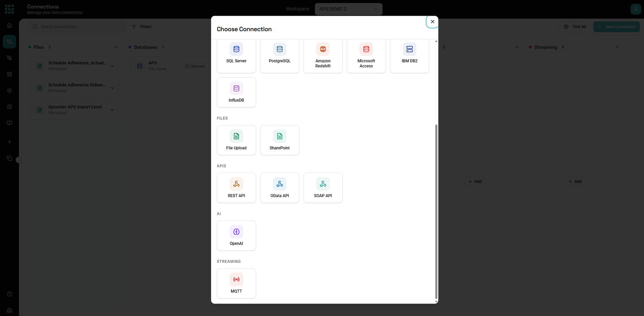Open the dashboard grid sidebar icon
The image size is (644, 316).
point(9,74)
